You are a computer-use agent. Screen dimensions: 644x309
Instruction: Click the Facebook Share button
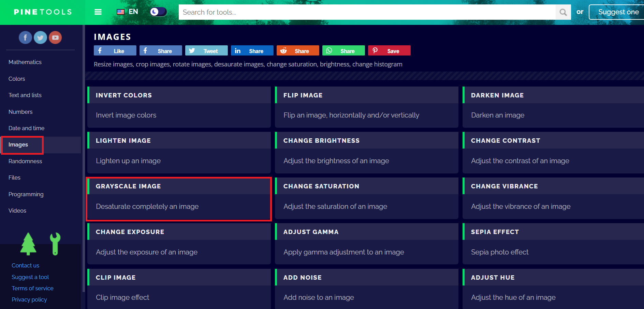[x=161, y=50]
